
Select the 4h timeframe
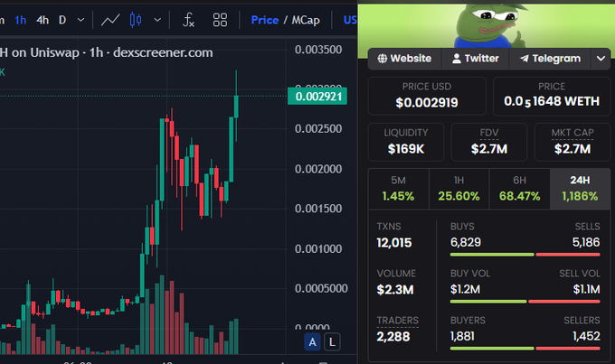click(43, 20)
